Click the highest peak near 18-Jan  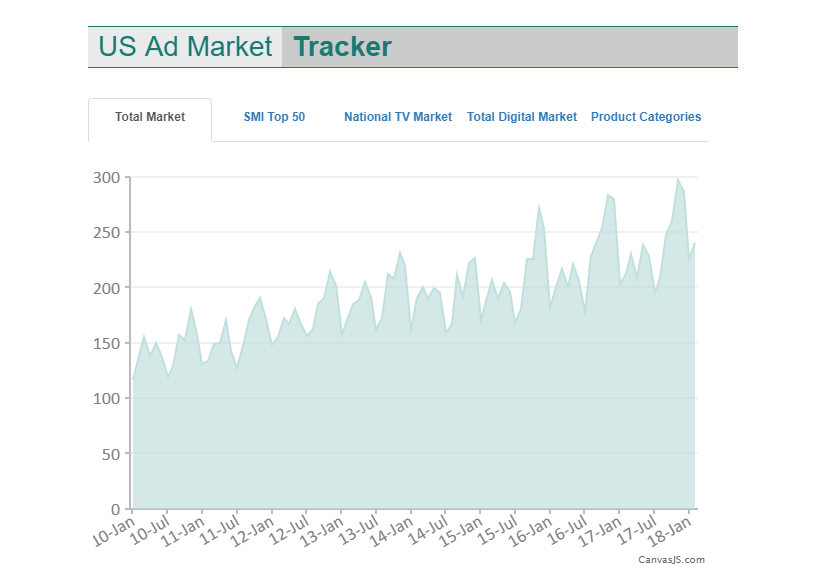point(681,179)
